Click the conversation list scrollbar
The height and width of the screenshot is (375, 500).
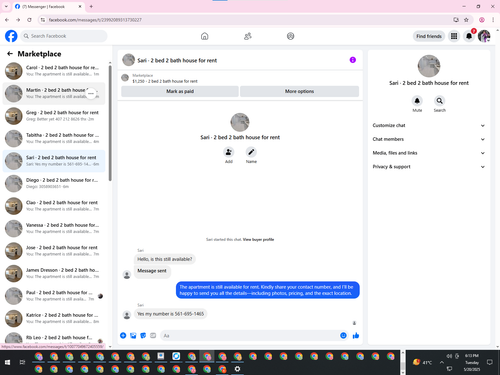[x=110, y=123]
